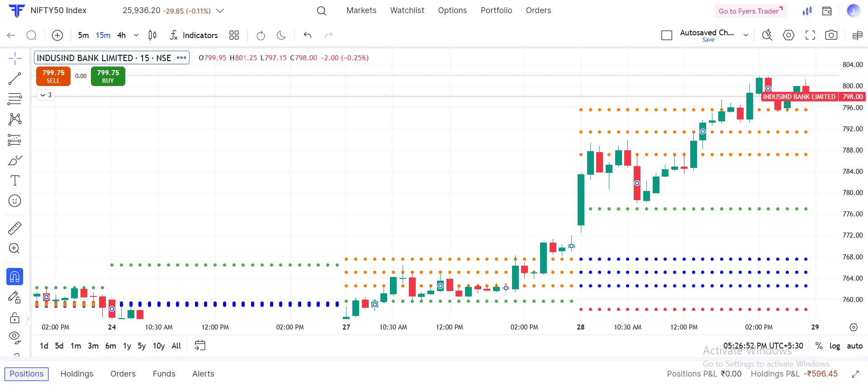Viewport: 868px width, 387px height.
Task: Select the trend line drawing tool
Action: (x=15, y=79)
